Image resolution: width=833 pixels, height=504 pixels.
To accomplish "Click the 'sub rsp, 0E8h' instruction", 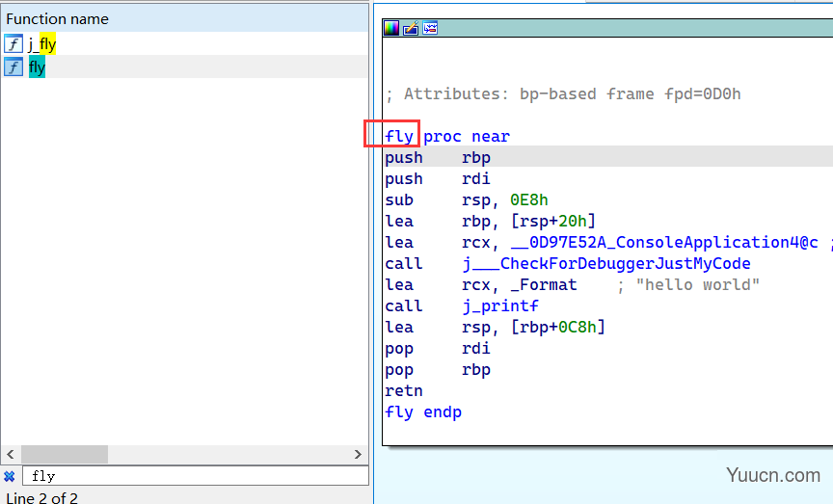I will 467,200.
